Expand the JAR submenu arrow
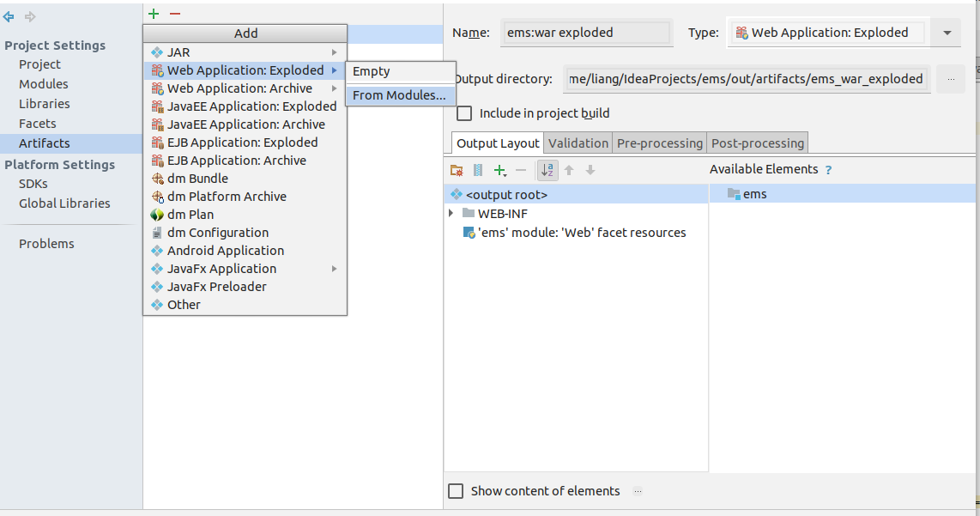 (x=335, y=52)
